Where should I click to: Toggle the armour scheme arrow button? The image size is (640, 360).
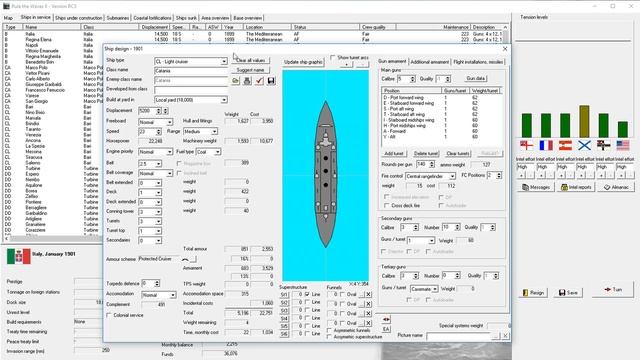(x=193, y=259)
